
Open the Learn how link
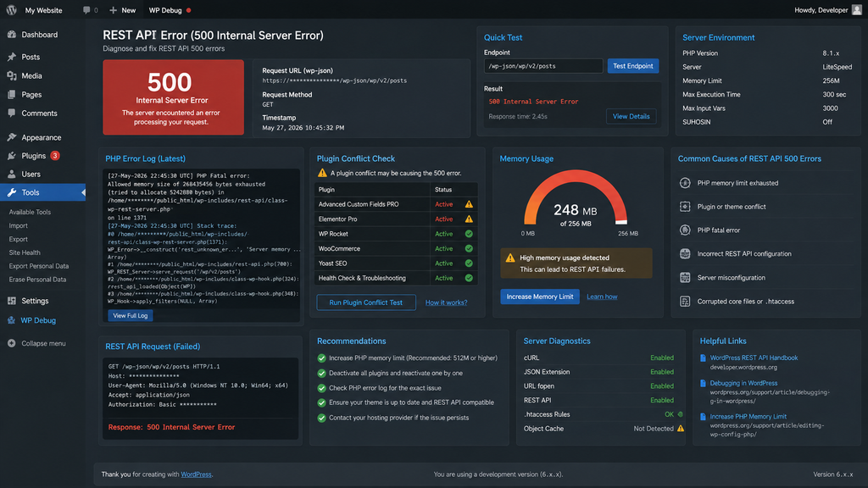602,297
